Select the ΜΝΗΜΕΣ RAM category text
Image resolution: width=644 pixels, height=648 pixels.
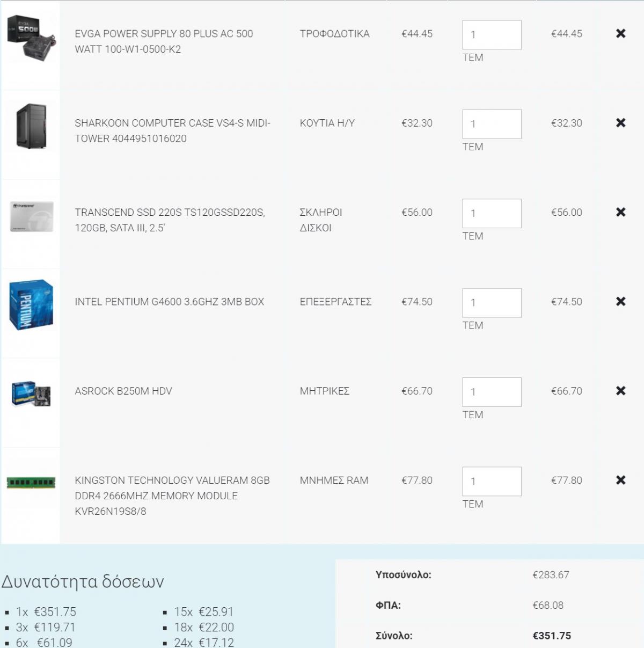click(x=334, y=480)
